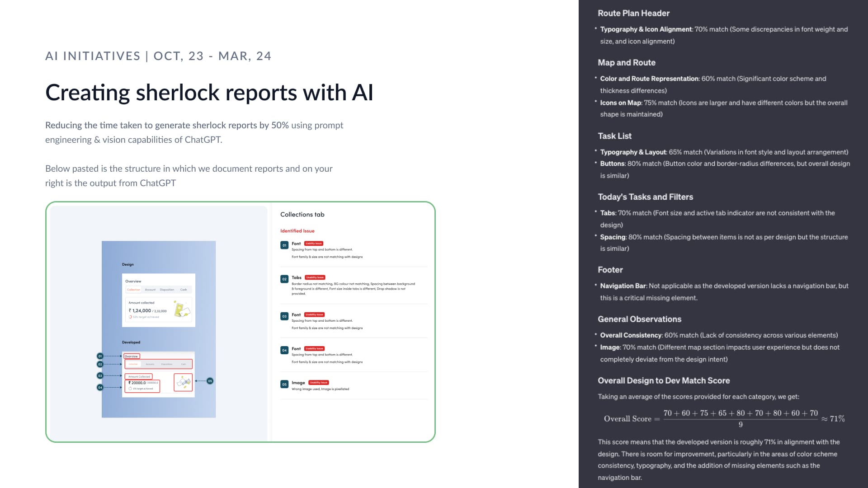Click the 'Typography & Icon Alignment' bullet
This screenshot has width=868, height=488.
tap(724, 35)
